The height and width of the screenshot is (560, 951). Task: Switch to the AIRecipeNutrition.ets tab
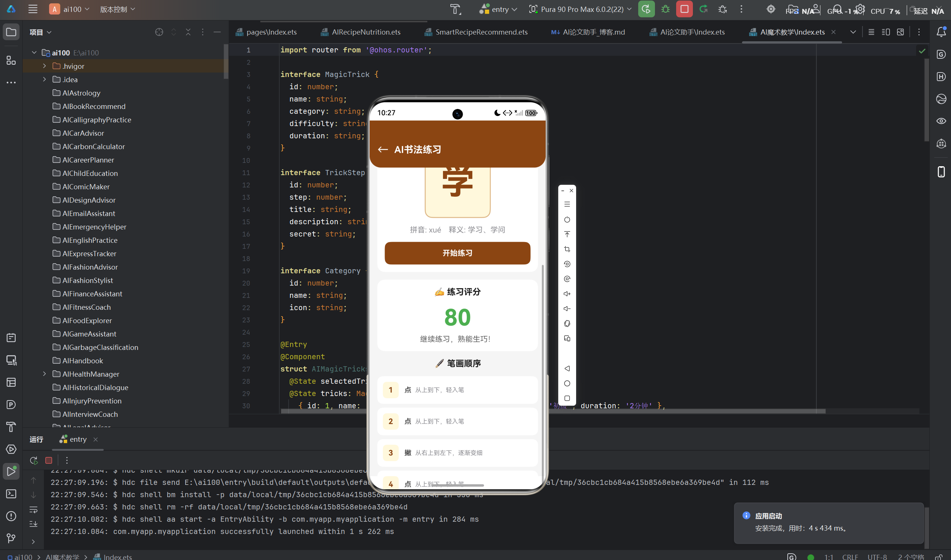click(x=361, y=32)
